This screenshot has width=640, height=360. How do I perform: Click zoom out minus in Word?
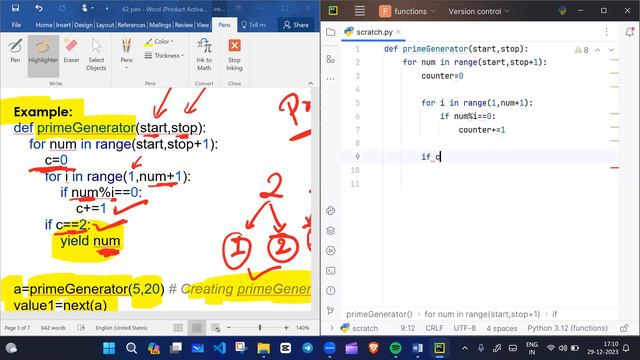(x=229, y=327)
